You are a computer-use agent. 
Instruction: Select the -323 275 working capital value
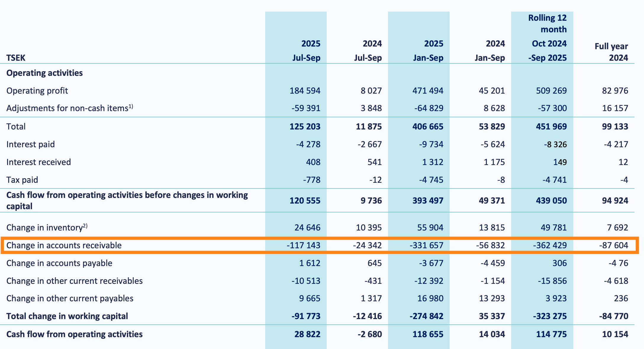(550, 316)
